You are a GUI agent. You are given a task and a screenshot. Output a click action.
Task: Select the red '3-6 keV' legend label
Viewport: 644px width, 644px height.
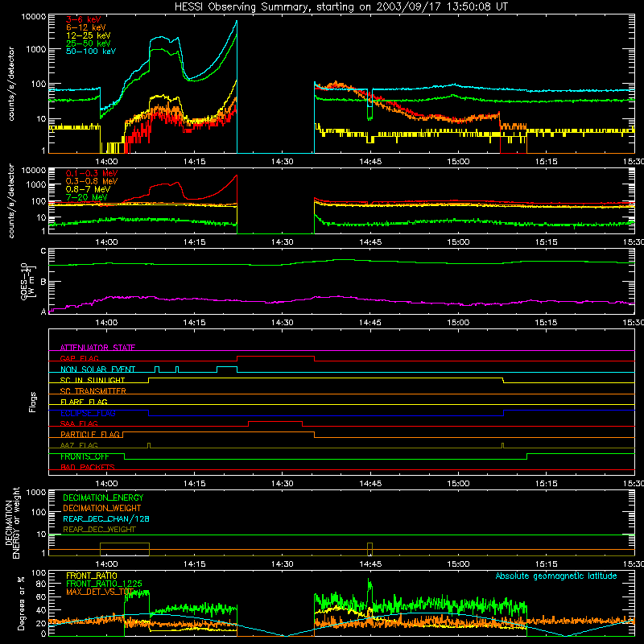point(83,19)
